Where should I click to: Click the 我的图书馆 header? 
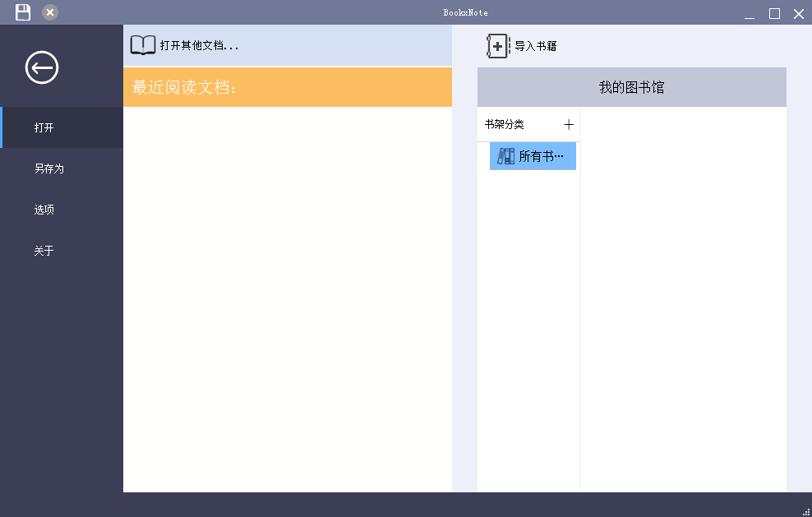pyautogui.click(x=631, y=86)
